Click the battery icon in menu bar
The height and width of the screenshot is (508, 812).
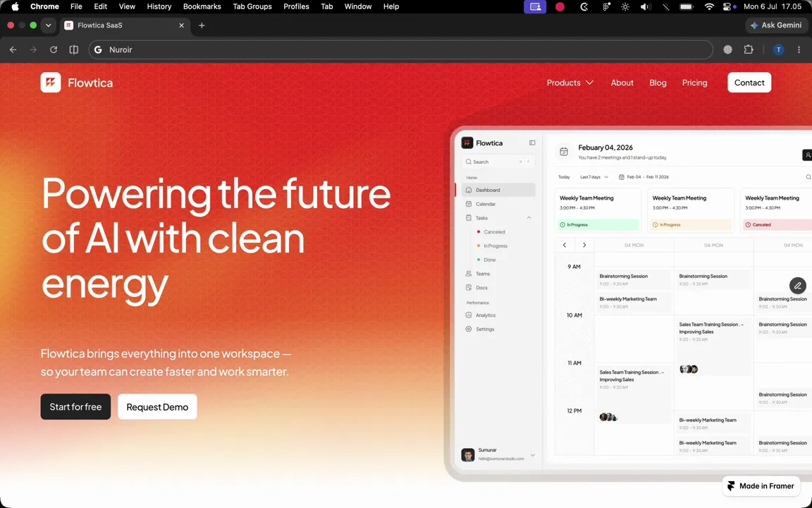(686, 7)
